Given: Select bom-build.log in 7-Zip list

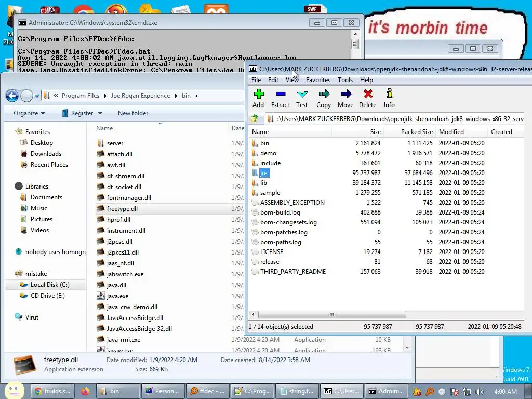Looking at the screenshot, I should point(280,212).
